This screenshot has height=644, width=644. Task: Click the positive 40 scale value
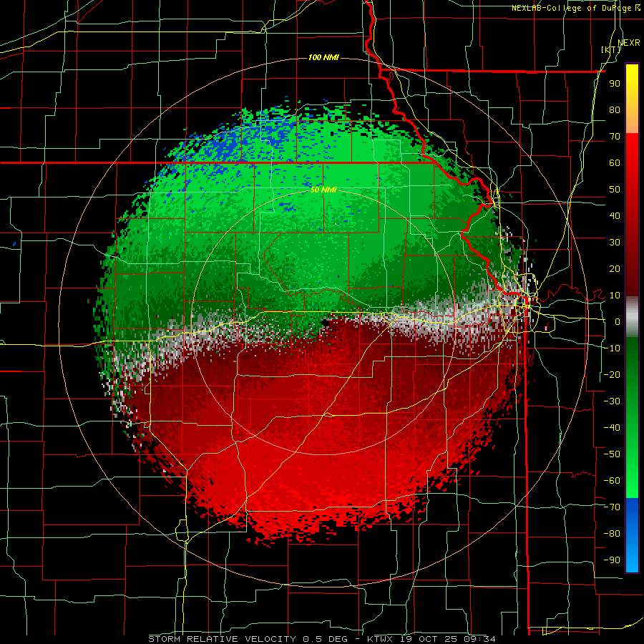pos(615,215)
